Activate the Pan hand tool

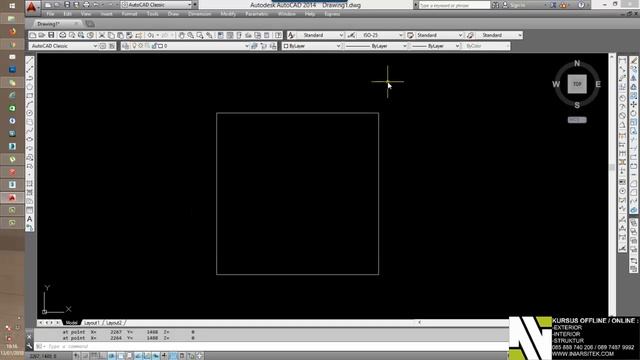[x=181, y=36]
